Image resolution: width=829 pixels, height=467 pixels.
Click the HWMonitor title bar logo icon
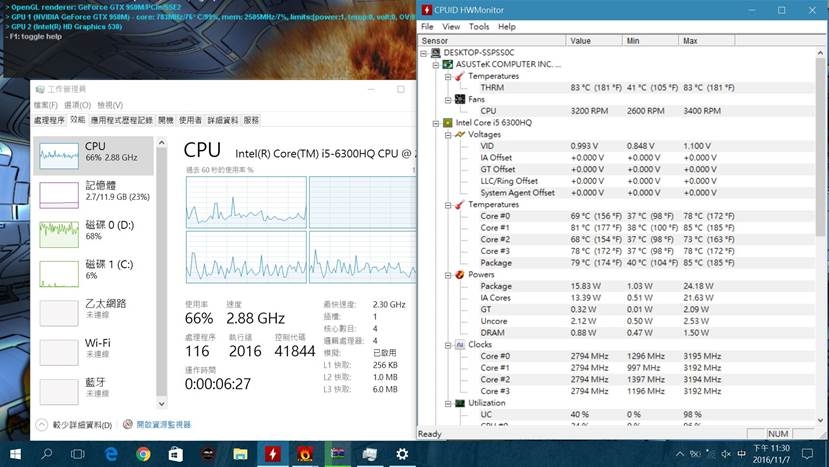pos(426,10)
